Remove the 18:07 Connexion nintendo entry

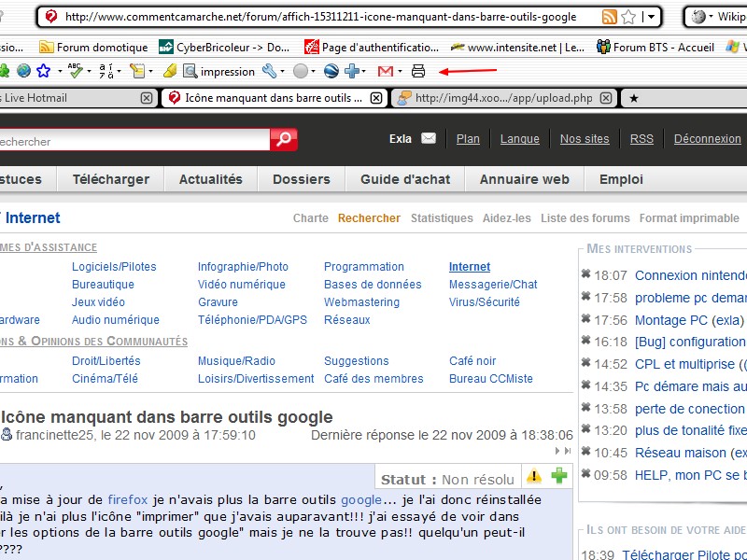point(585,274)
